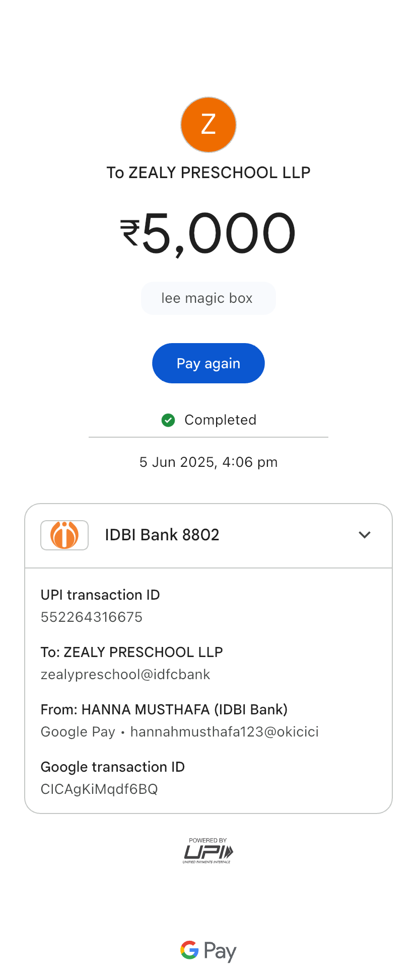Click the To ZEALY PRESCHOOL LLP heading
417x980 pixels.
208,173
